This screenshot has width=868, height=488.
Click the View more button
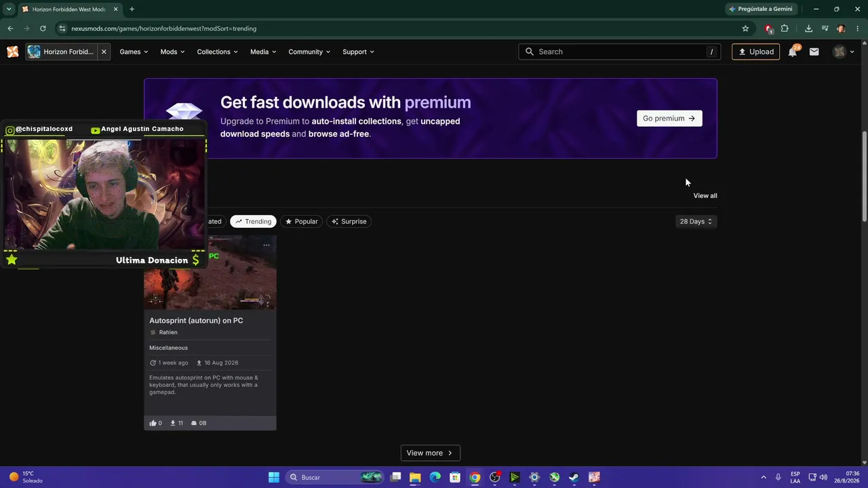pyautogui.click(x=430, y=453)
